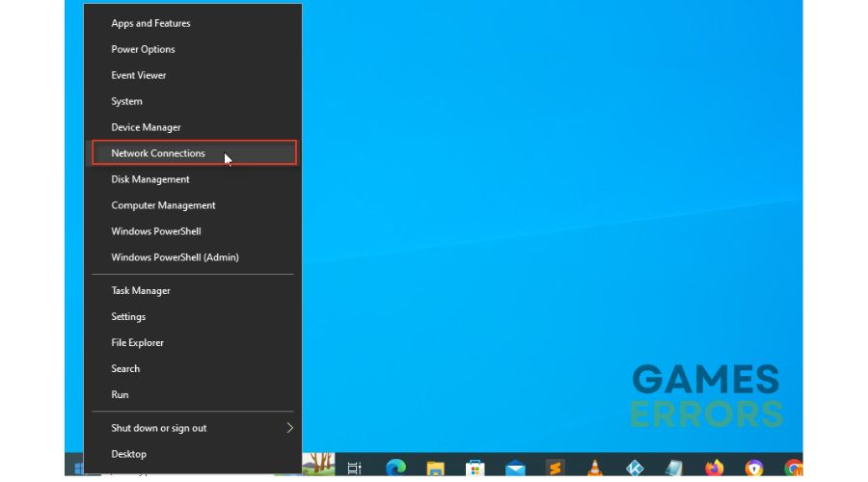868x482 pixels.
Task: Open File Explorer taskbar icon
Action: 435,468
